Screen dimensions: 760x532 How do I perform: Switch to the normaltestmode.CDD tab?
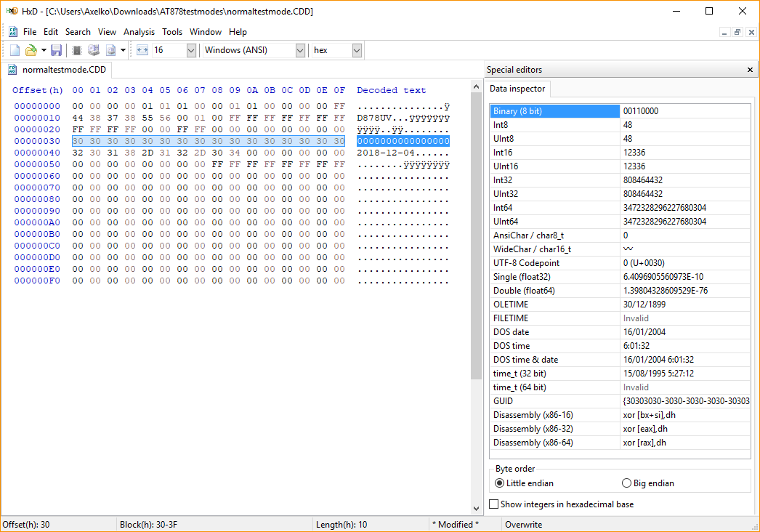57,70
